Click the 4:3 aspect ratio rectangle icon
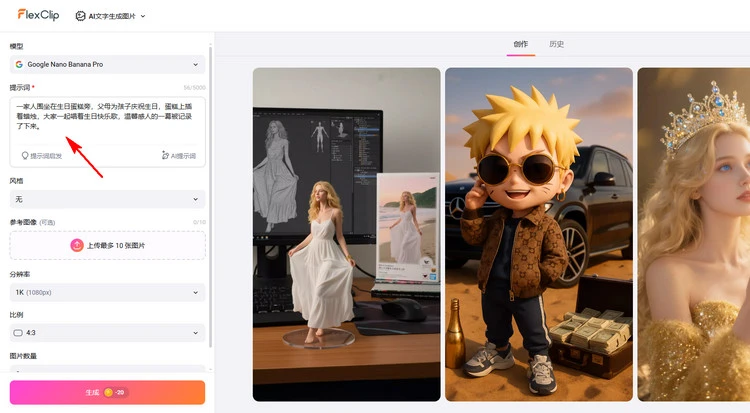 coord(19,331)
